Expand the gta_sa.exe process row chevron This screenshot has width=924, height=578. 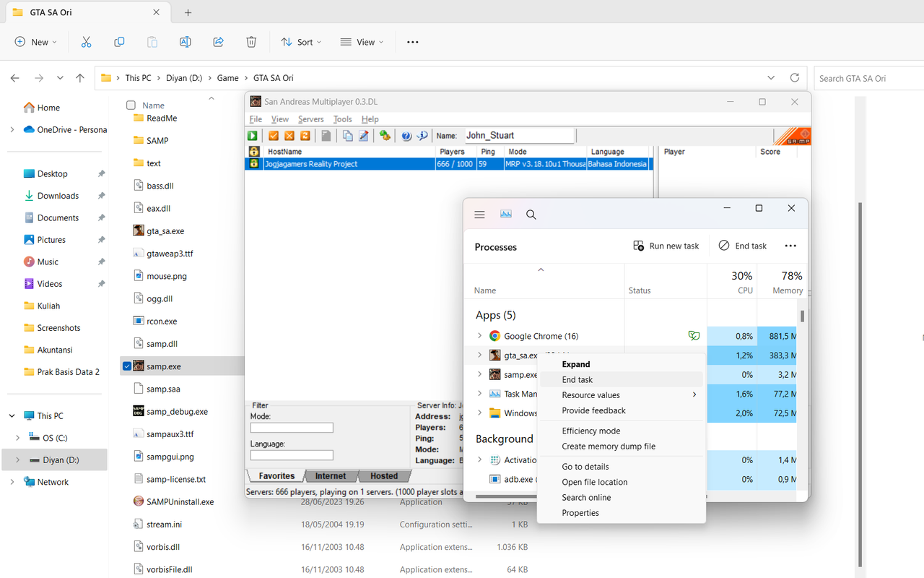pos(479,355)
